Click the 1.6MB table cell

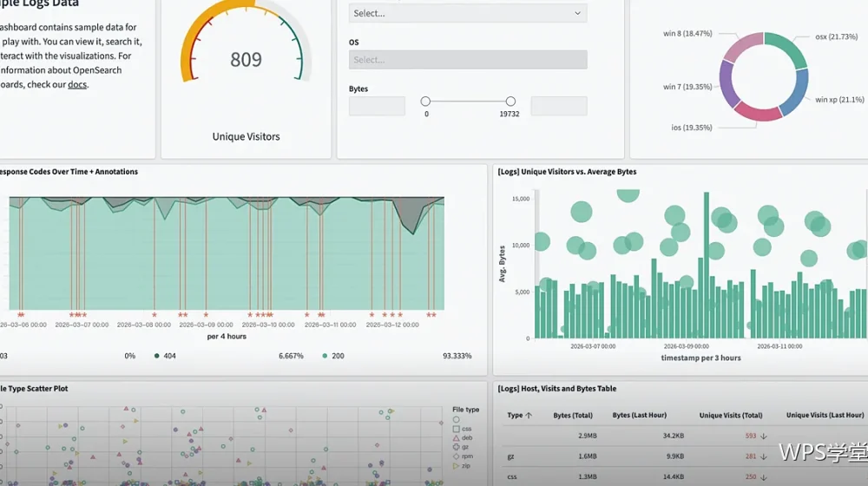point(588,456)
